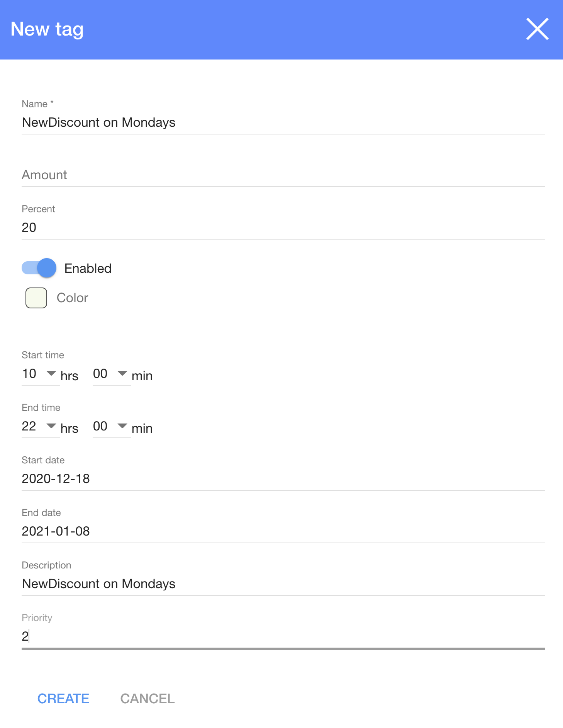Focus the Description text field
The image size is (563, 728).
283,584
